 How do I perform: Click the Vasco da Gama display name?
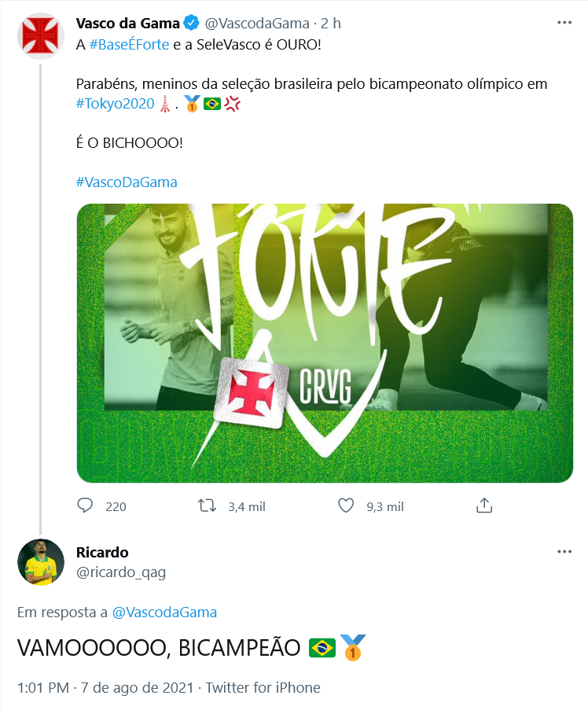coord(128,23)
